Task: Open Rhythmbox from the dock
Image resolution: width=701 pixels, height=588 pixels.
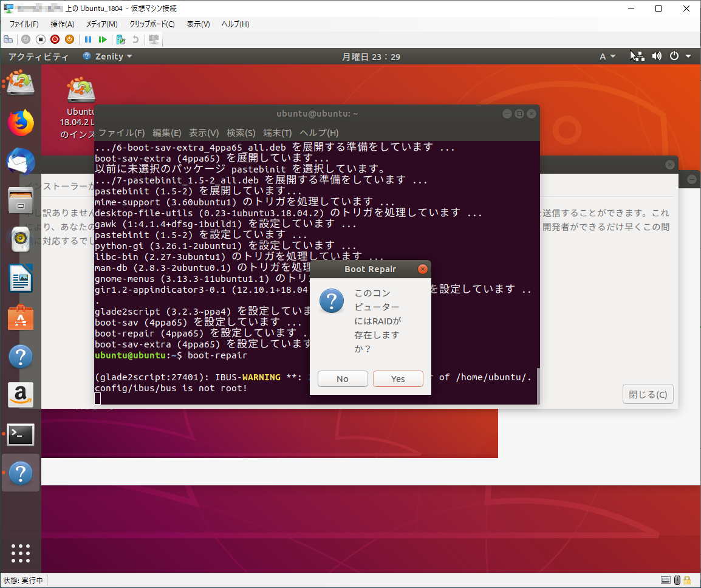Action: (x=21, y=239)
